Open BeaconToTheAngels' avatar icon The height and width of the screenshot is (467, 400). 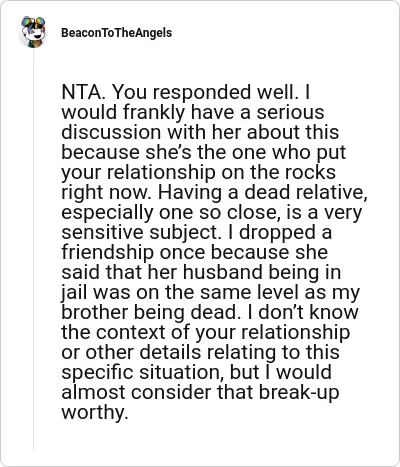pos(33,32)
